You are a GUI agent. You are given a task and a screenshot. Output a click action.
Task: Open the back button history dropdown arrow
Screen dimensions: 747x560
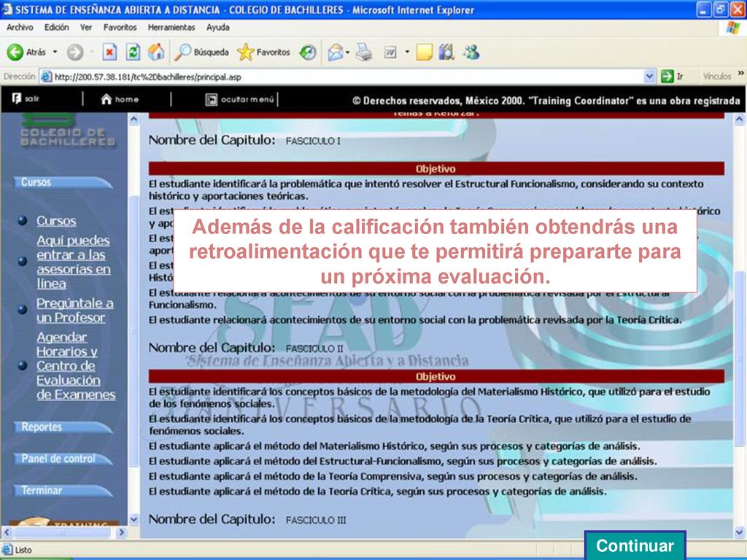coord(55,52)
